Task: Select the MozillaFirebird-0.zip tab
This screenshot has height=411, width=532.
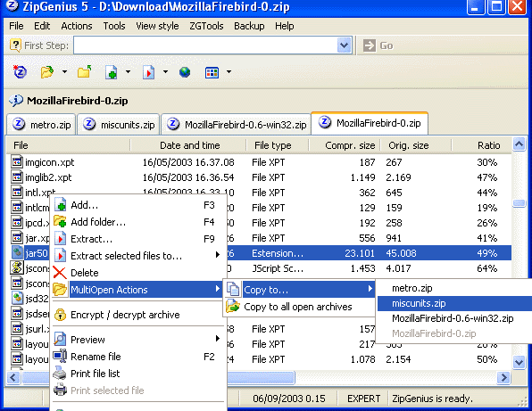Action: click(370, 123)
